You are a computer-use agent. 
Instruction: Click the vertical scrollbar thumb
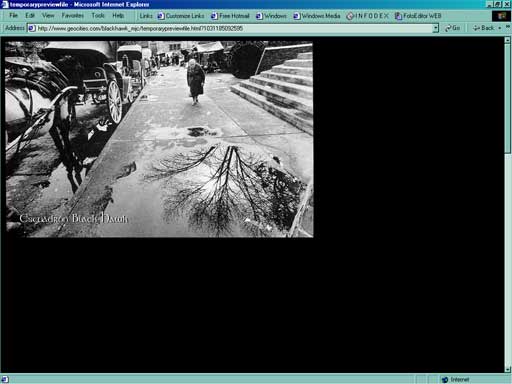pos(508,98)
